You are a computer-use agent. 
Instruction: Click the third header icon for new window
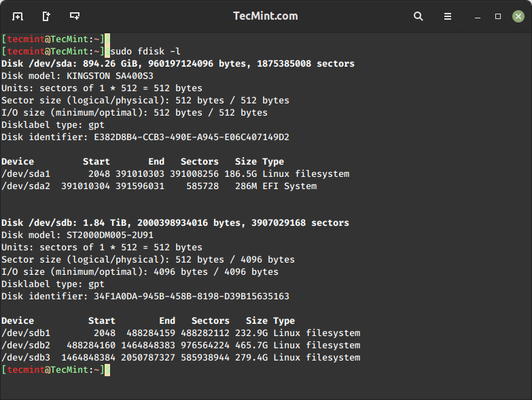pyautogui.click(x=75, y=16)
